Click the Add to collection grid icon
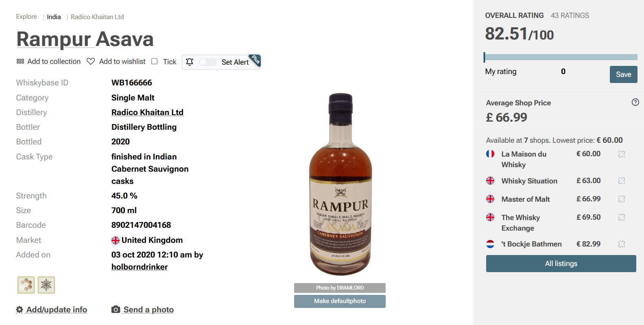The width and height of the screenshot is (644, 325). pos(20,61)
